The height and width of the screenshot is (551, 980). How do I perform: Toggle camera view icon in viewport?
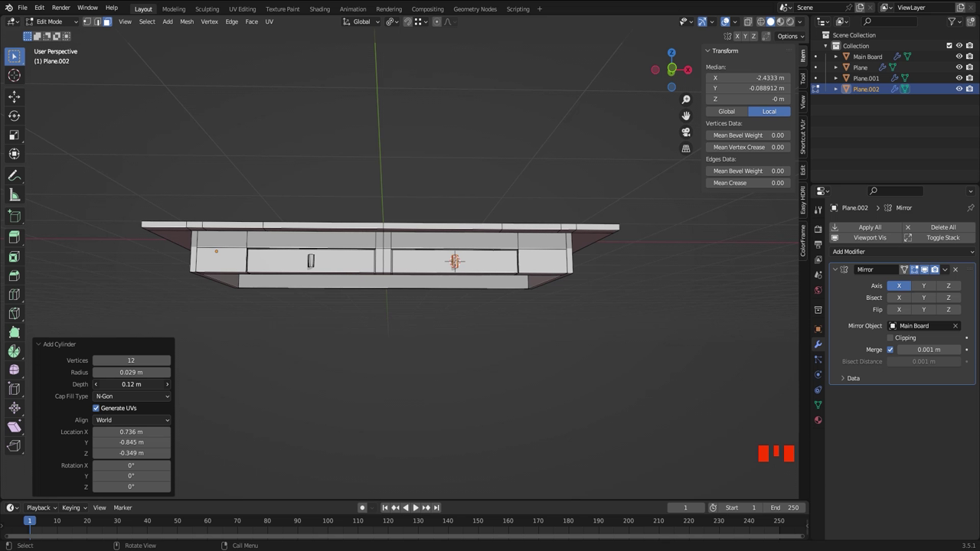pos(686,132)
